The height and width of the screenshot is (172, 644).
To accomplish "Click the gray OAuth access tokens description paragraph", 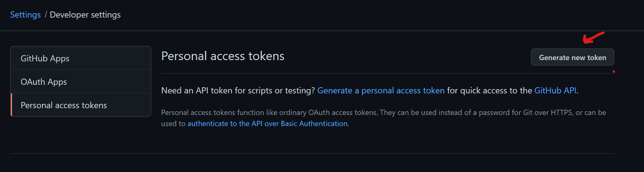I will pyautogui.click(x=384, y=118).
